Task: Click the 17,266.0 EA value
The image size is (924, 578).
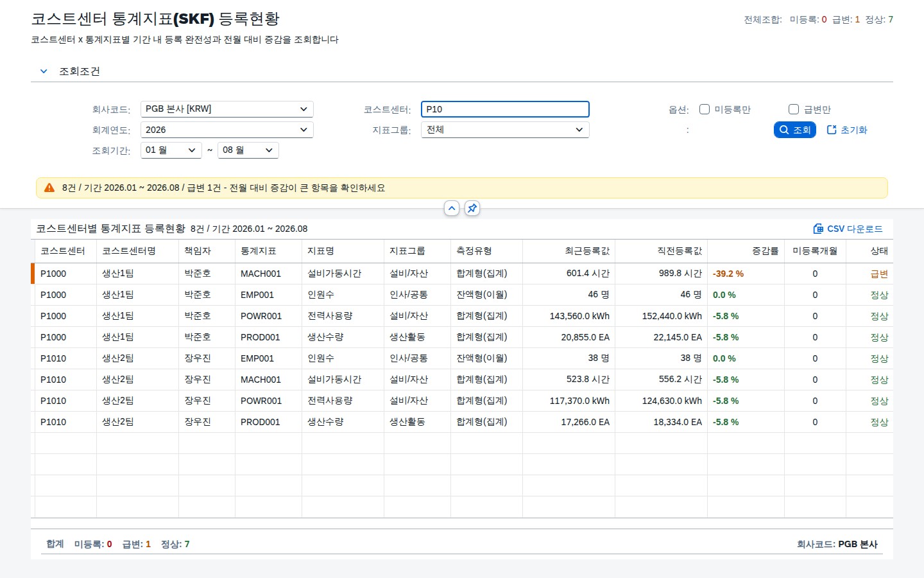Action: point(585,422)
